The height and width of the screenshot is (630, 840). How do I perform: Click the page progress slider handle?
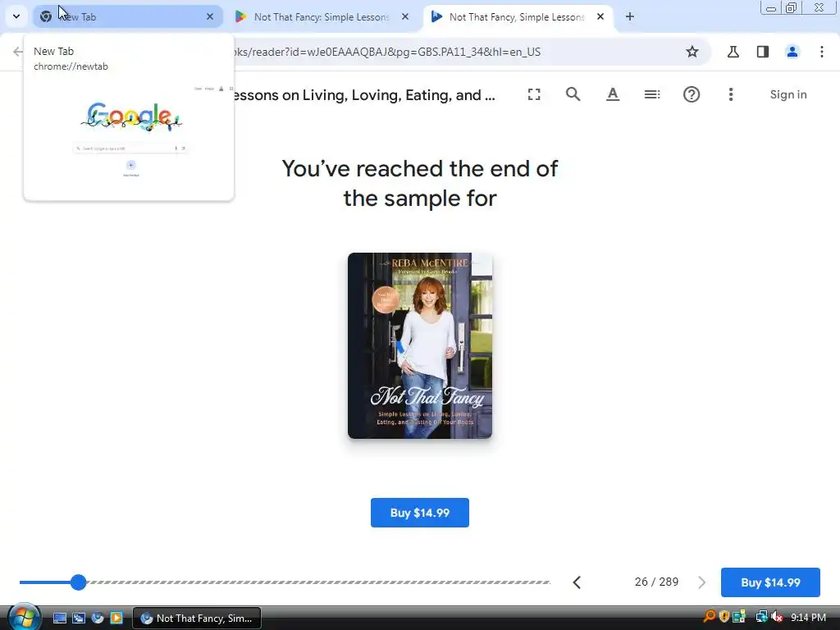coord(78,582)
